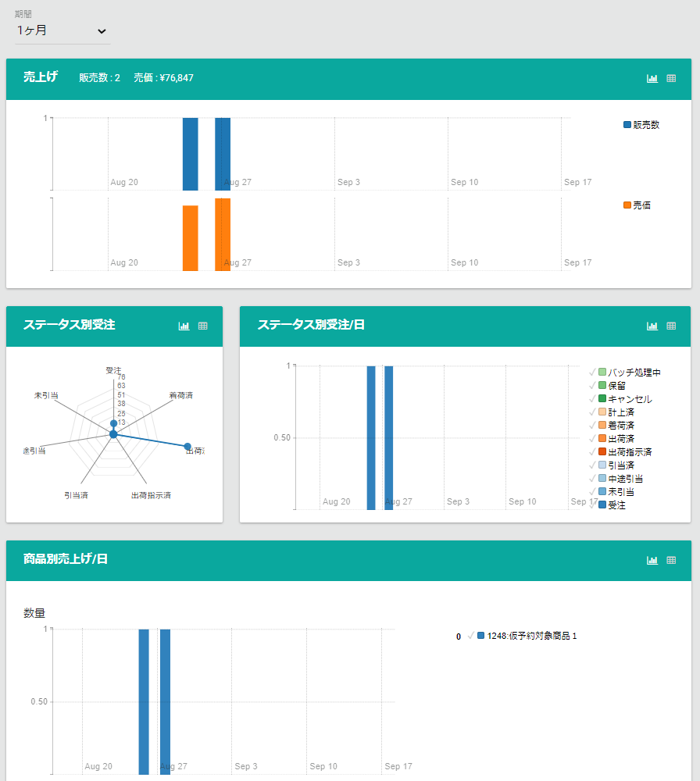Toggle 出荷指示済 legend checkmark
This screenshot has height=781, width=700.
(592, 451)
